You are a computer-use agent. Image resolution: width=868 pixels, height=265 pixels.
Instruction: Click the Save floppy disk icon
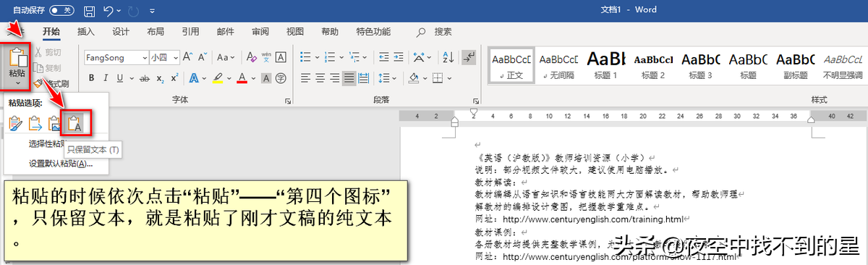tap(90, 11)
